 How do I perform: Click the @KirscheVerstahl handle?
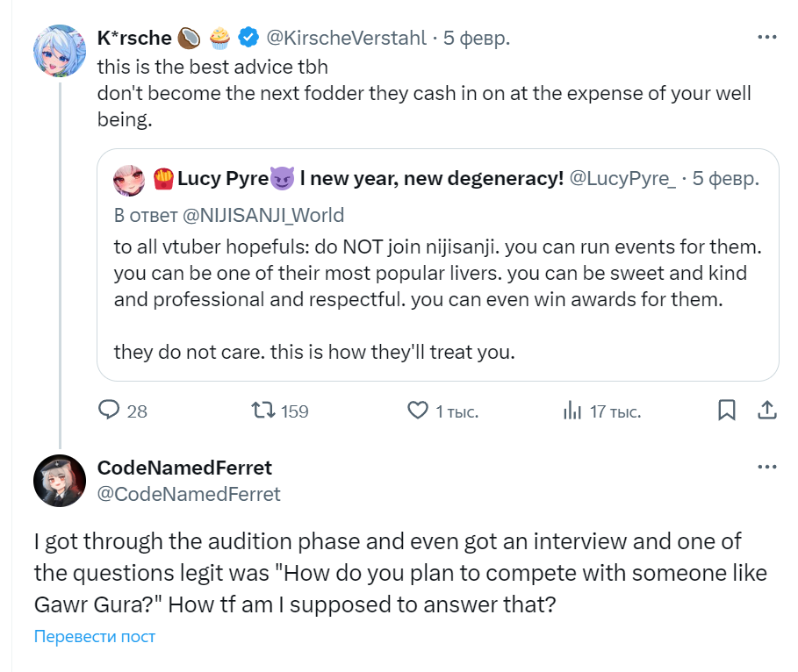point(346,38)
